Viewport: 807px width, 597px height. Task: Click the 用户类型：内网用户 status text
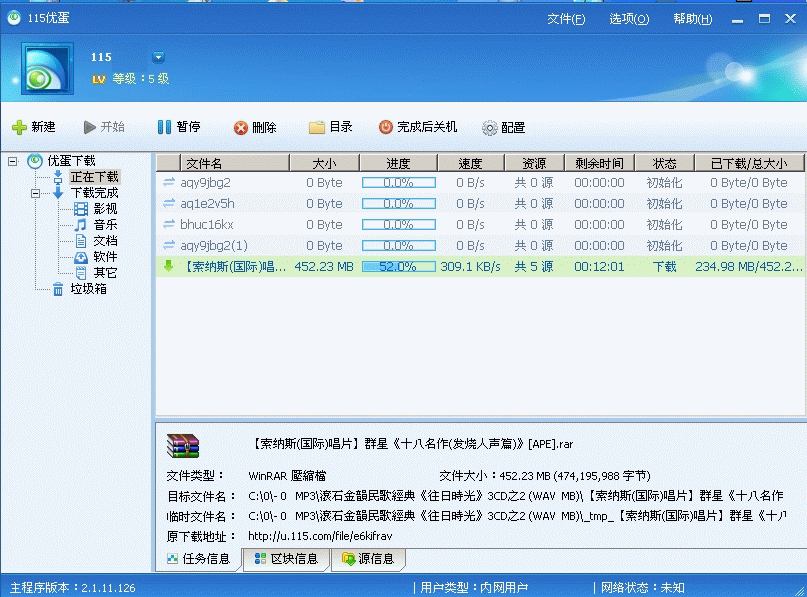pyautogui.click(x=474, y=588)
